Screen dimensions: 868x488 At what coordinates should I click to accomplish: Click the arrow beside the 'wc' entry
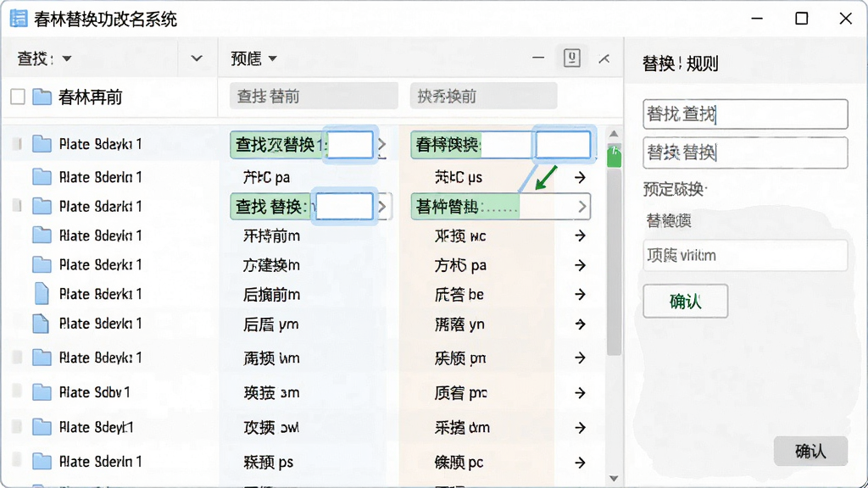[580, 236]
